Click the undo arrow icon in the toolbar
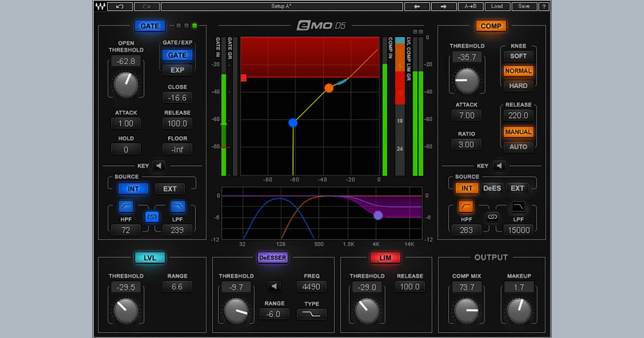This screenshot has height=338, width=644. coord(119,6)
